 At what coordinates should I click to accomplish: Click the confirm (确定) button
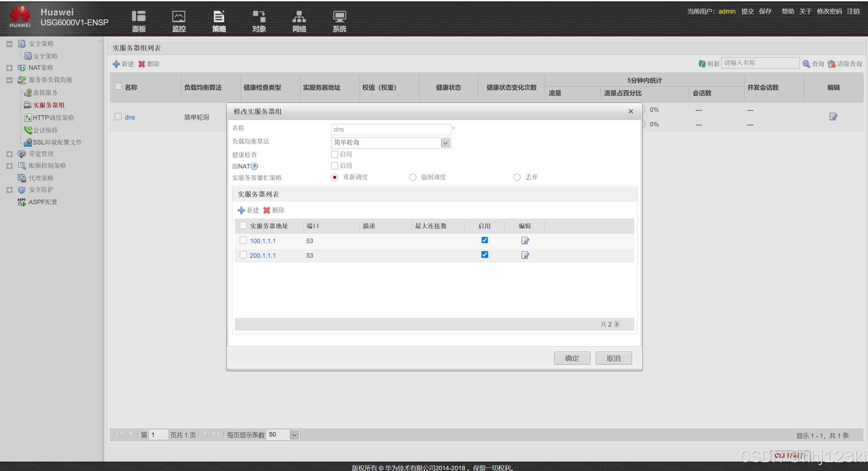tap(572, 358)
